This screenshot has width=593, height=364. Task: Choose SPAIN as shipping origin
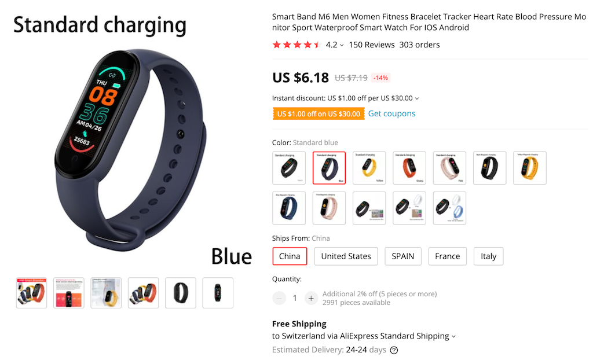[x=403, y=256]
